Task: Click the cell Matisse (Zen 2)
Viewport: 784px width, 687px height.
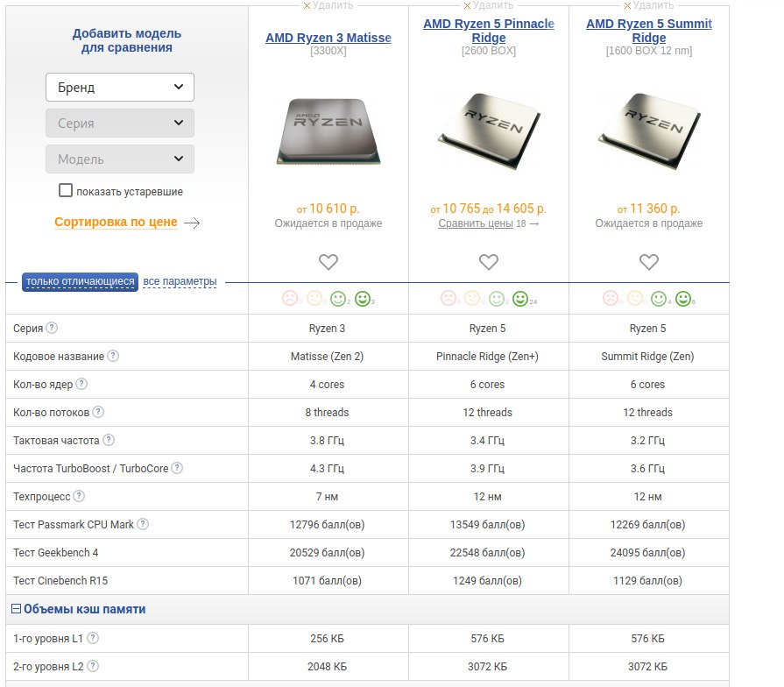Action: 327,357
